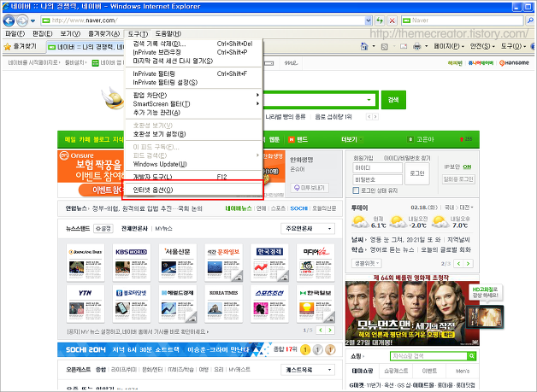
Task: Click the Home icon in command bar
Action: tap(364, 46)
